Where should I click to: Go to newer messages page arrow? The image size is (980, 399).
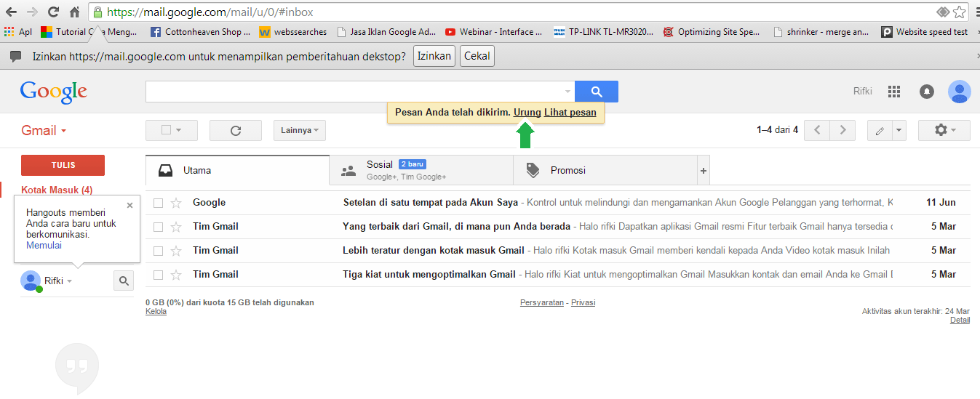click(x=818, y=130)
